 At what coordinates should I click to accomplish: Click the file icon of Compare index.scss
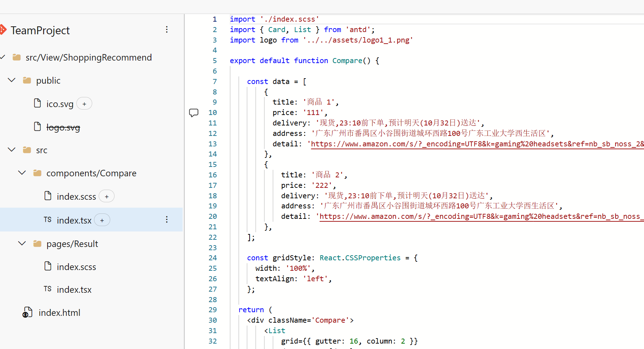click(x=48, y=196)
